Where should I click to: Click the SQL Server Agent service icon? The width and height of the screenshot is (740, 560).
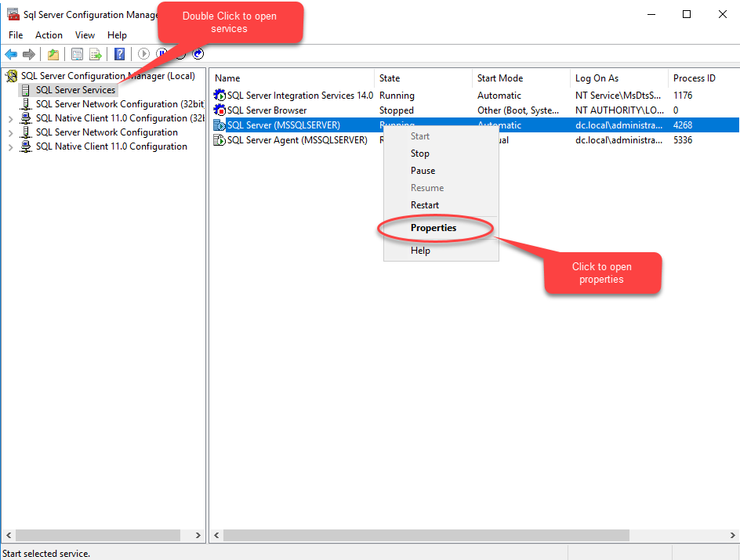click(219, 140)
